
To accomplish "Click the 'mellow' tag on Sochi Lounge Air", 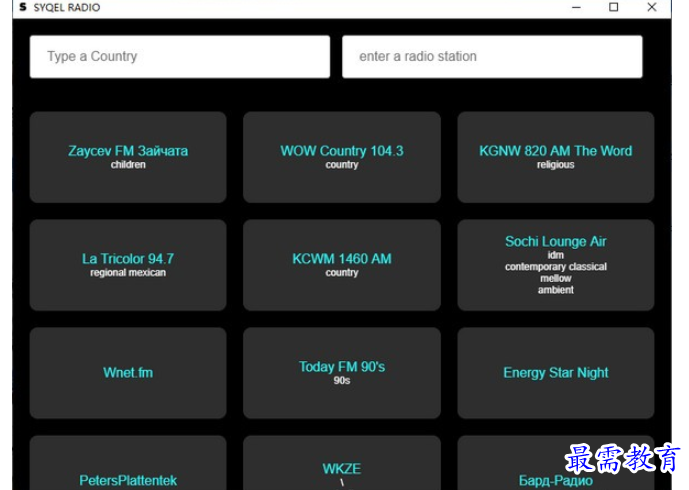I will tap(555, 279).
